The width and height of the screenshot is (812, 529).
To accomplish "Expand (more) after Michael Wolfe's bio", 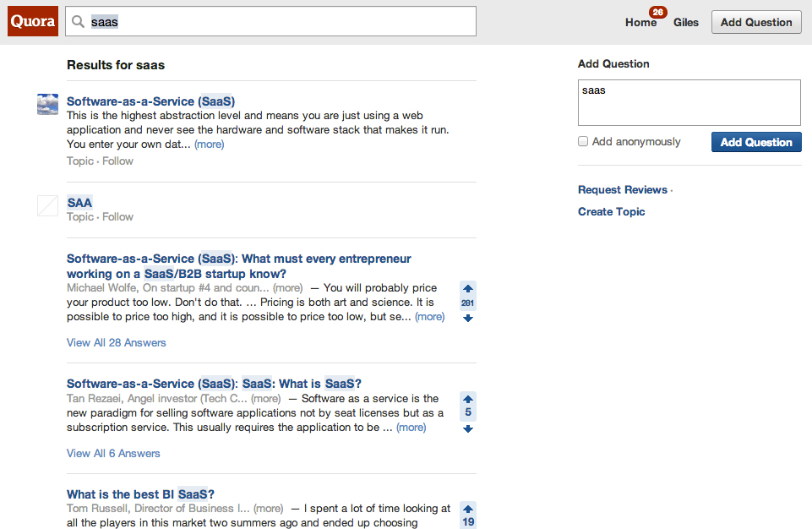I will [x=288, y=287].
